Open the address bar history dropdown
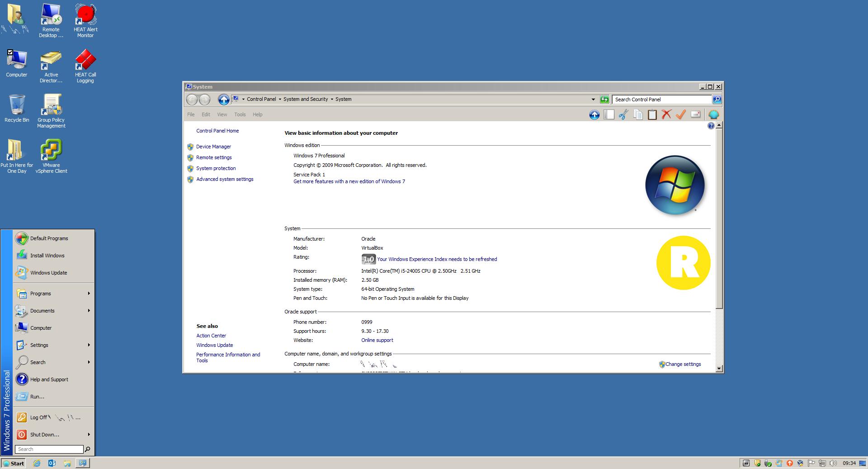This screenshot has height=469, width=868. pos(593,99)
